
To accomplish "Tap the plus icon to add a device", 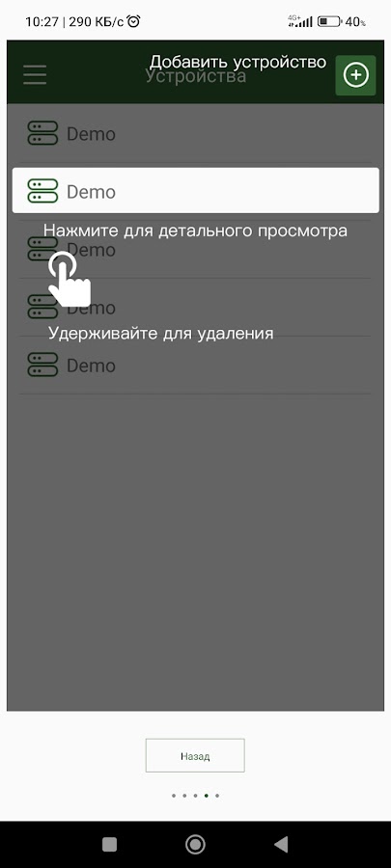I will click(355, 75).
